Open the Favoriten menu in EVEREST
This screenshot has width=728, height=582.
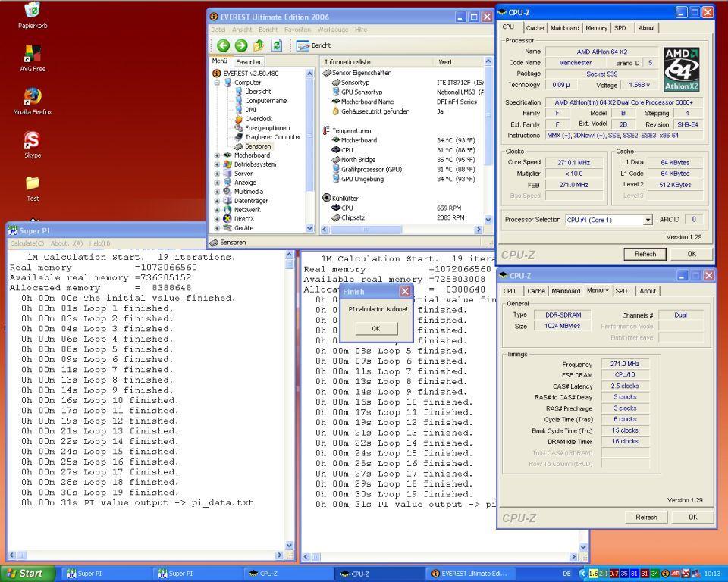click(x=297, y=30)
